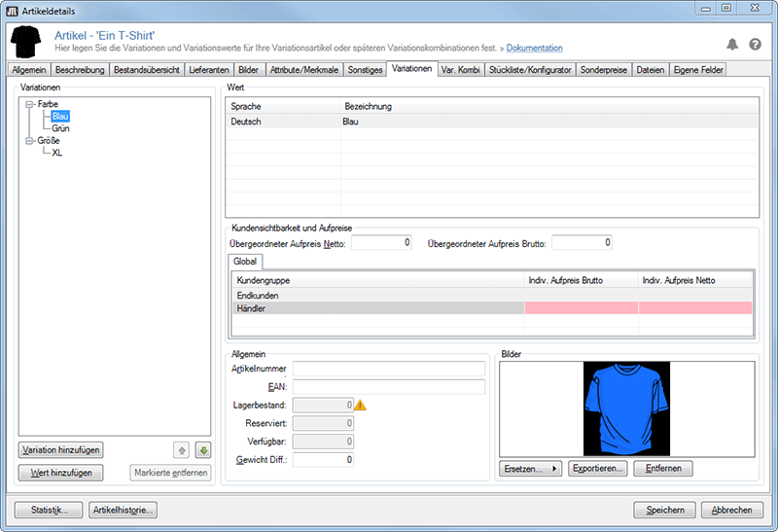The image size is (778, 532).
Task: Select XL size in tree
Action: tap(57, 153)
